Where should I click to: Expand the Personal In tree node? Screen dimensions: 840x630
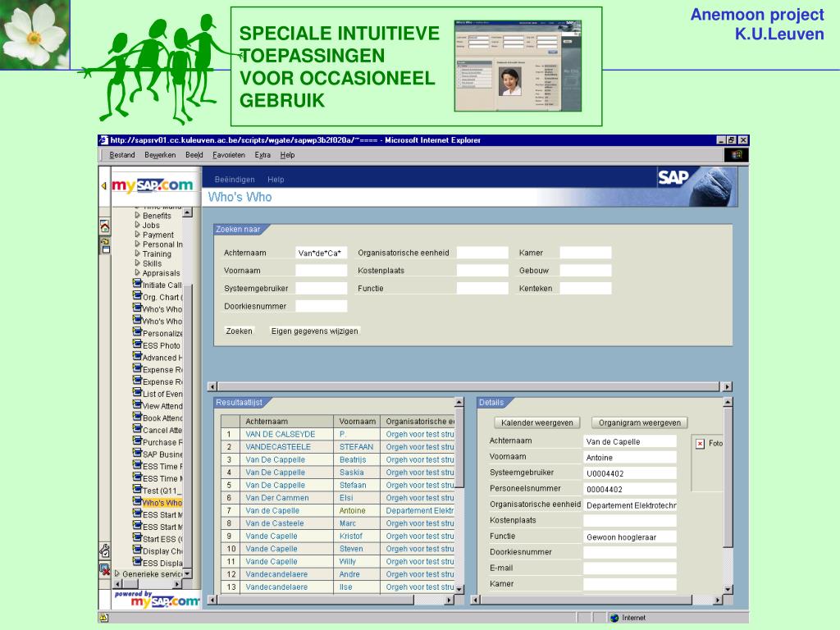coord(137,244)
